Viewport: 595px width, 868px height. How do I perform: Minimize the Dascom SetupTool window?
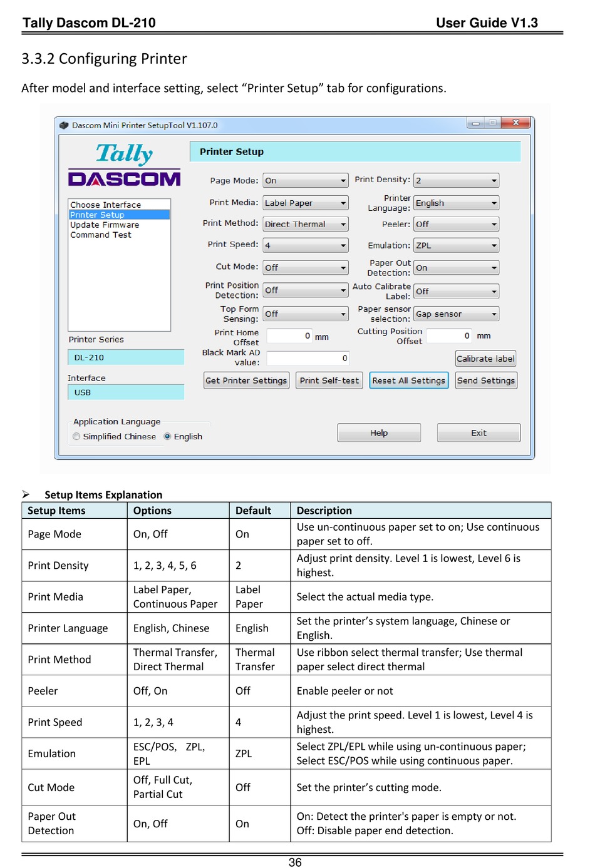(476, 123)
